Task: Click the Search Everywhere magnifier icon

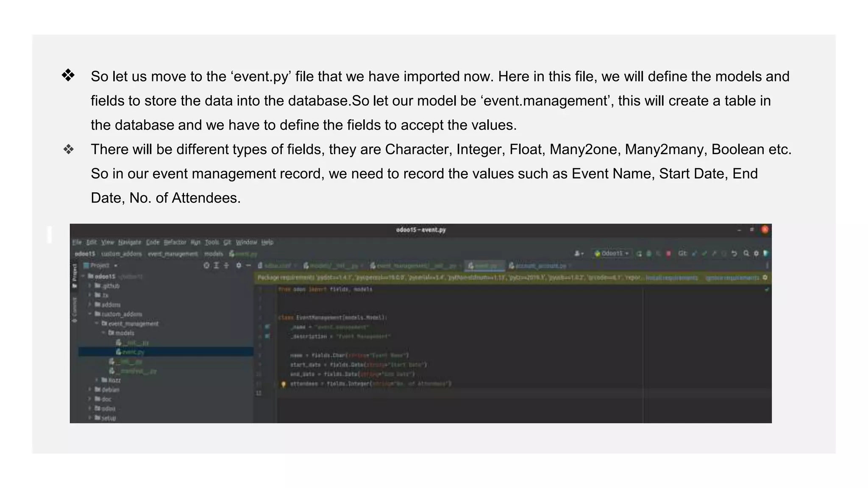Action: 746,253
